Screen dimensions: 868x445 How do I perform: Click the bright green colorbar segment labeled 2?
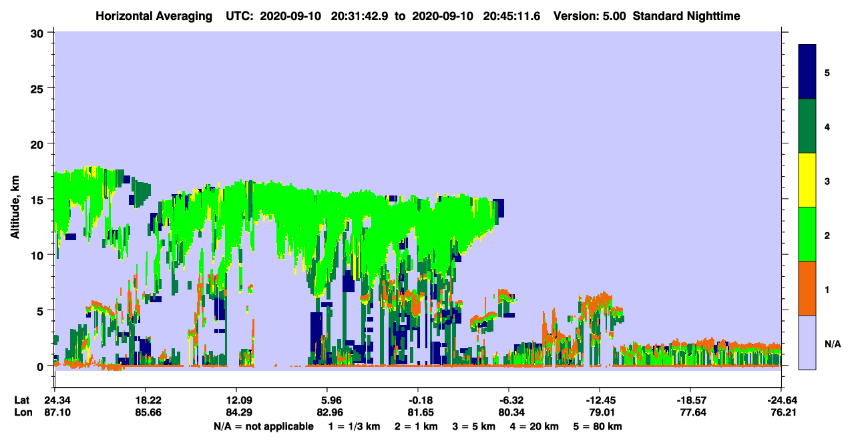pos(807,234)
